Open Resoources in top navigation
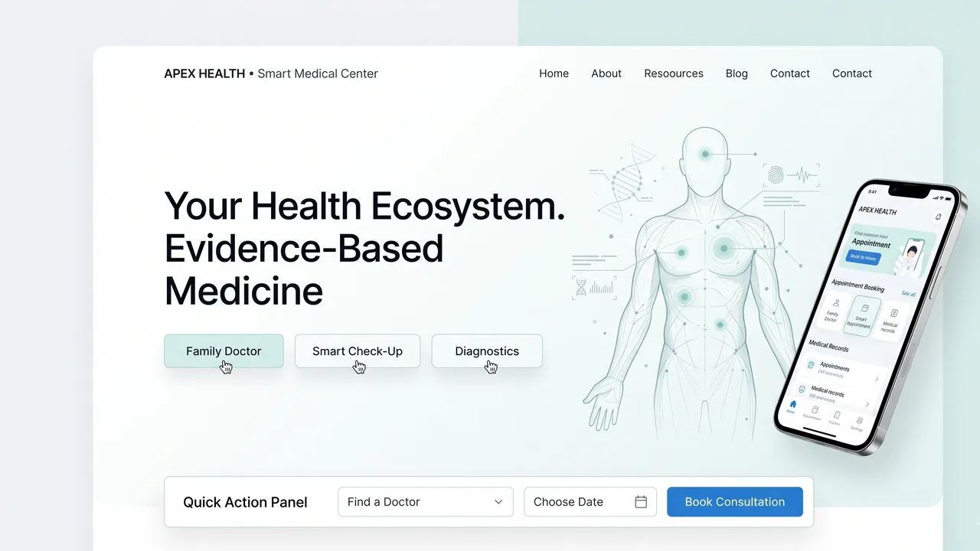Image resolution: width=980 pixels, height=551 pixels. click(674, 73)
